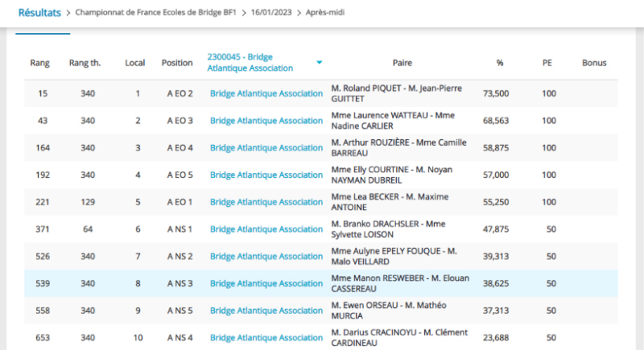Click the 47,875 percentage value
Screen dimensions: 644x350
pyautogui.click(x=496, y=229)
